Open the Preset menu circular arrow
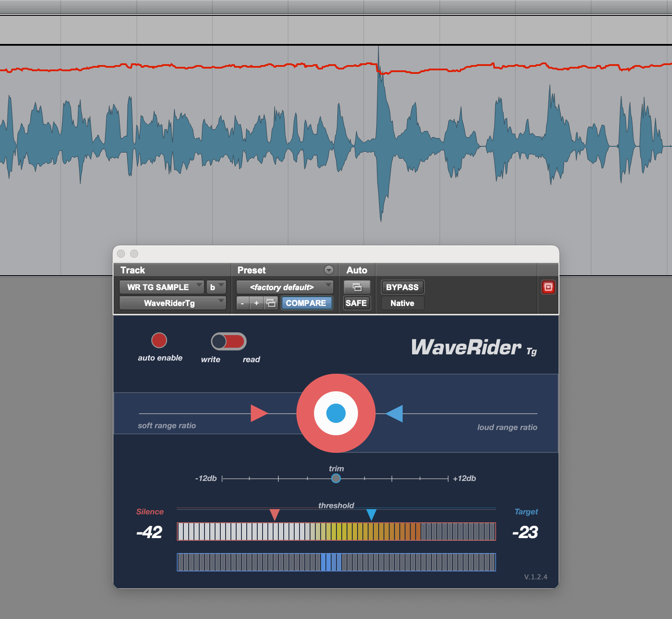Image resolution: width=672 pixels, height=619 pixels. tap(329, 270)
